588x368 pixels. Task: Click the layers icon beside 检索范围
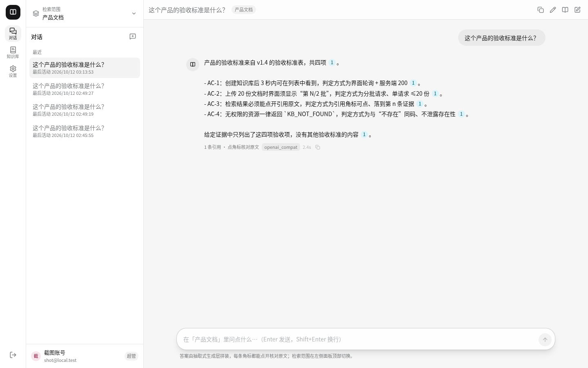point(36,13)
